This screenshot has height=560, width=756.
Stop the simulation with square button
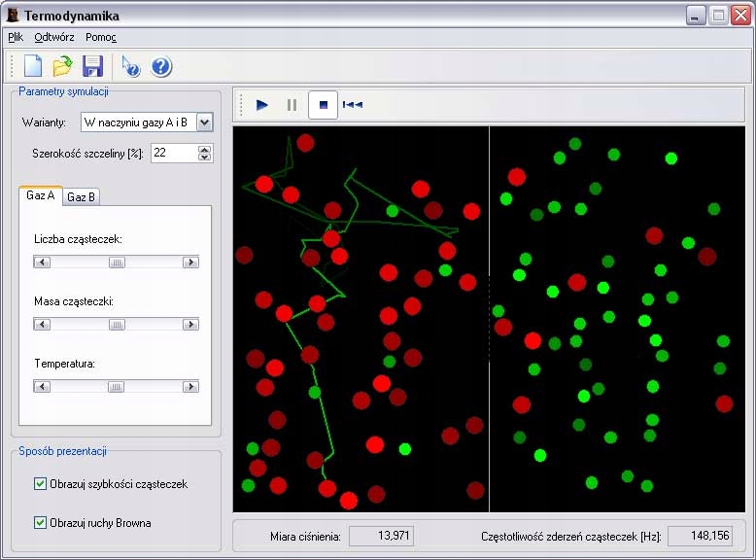pos(324,104)
